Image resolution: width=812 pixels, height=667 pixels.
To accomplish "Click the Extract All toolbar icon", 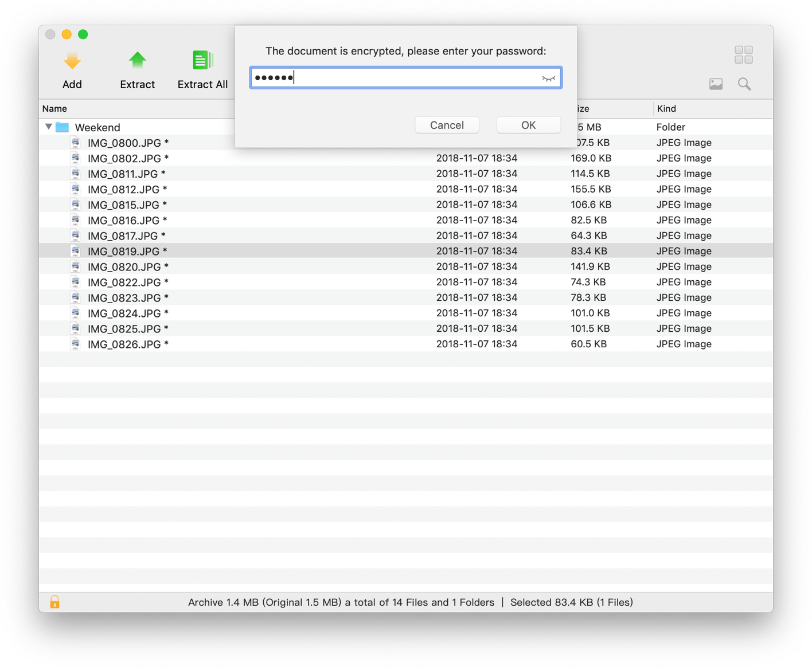I will pyautogui.click(x=202, y=60).
